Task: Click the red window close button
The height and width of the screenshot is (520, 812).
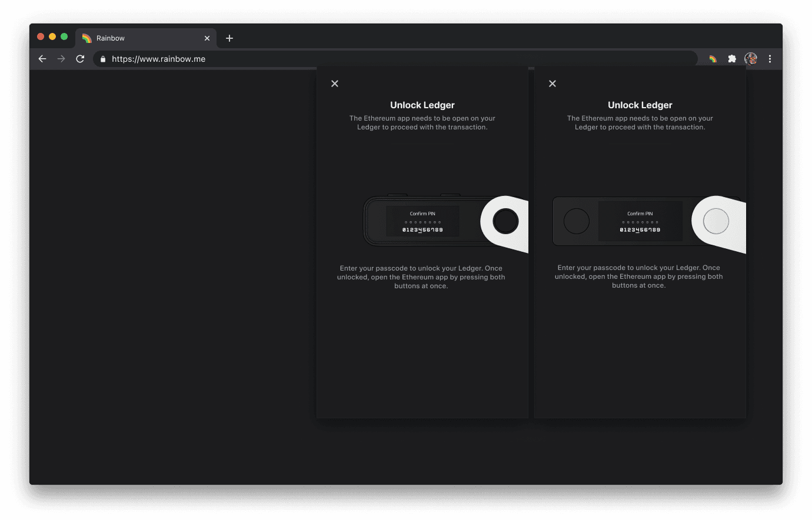Action: pyautogui.click(x=41, y=36)
